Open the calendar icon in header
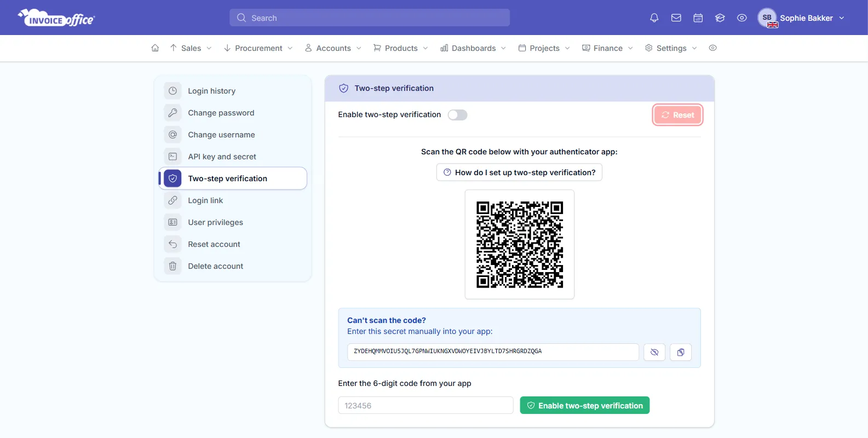Image resolution: width=868 pixels, height=438 pixels. click(698, 18)
